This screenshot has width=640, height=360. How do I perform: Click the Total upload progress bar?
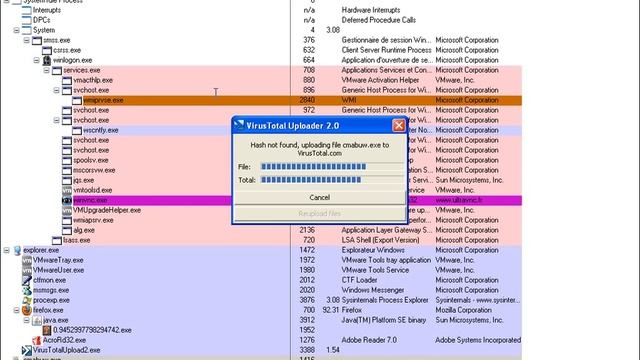332,180
